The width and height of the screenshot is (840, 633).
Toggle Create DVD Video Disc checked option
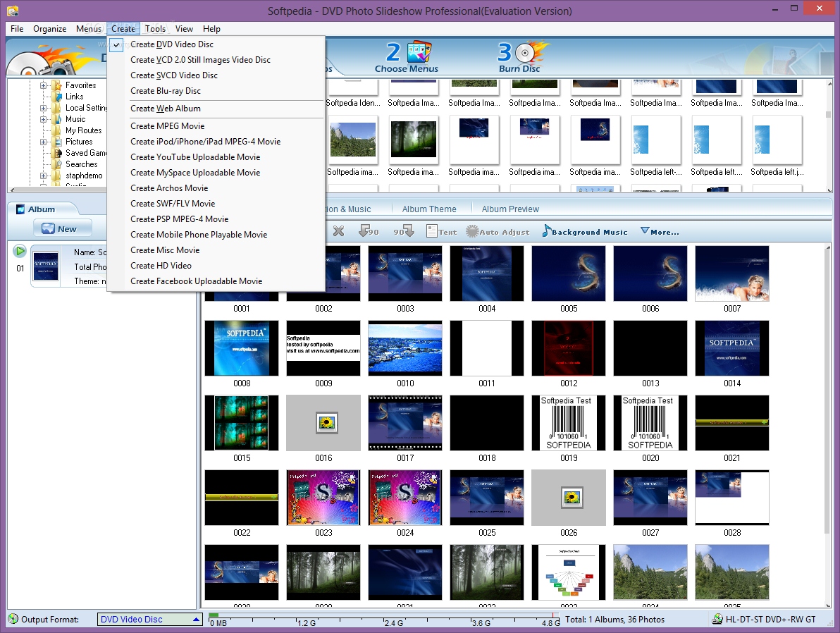coord(216,44)
